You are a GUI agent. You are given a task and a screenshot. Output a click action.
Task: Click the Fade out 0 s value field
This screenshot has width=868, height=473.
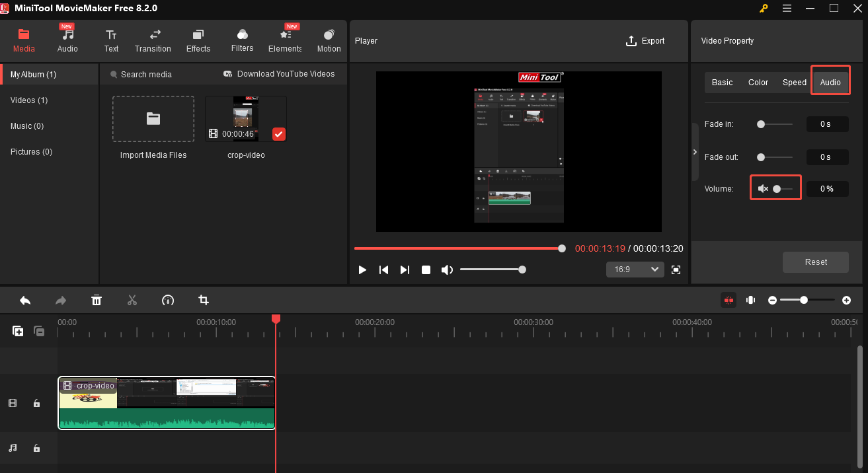pos(827,157)
